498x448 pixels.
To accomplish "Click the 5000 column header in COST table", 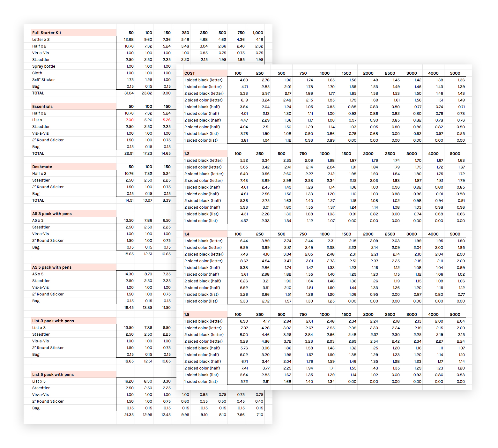I will click(455, 73).
